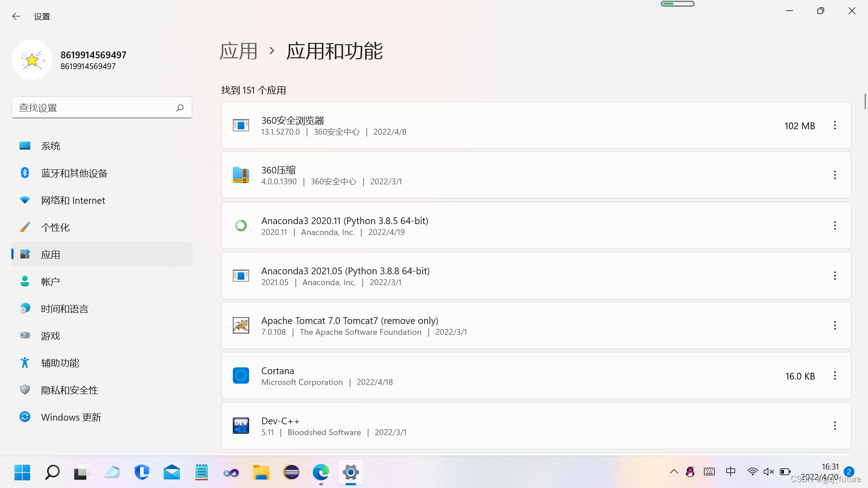
Task: Click the Apache Tomcat cat icon
Action: (x=241, y=325)
